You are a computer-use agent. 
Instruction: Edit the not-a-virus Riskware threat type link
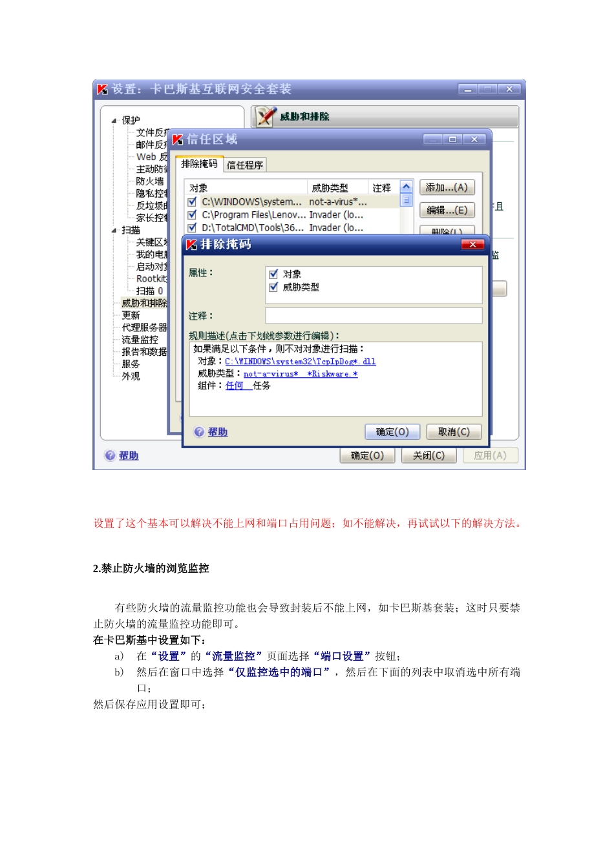click(x=301, y=374)
